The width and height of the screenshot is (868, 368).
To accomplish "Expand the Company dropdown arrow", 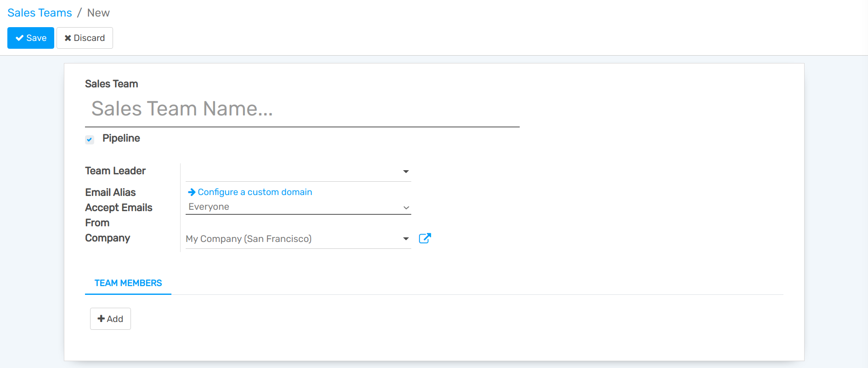I will point(406,239).
